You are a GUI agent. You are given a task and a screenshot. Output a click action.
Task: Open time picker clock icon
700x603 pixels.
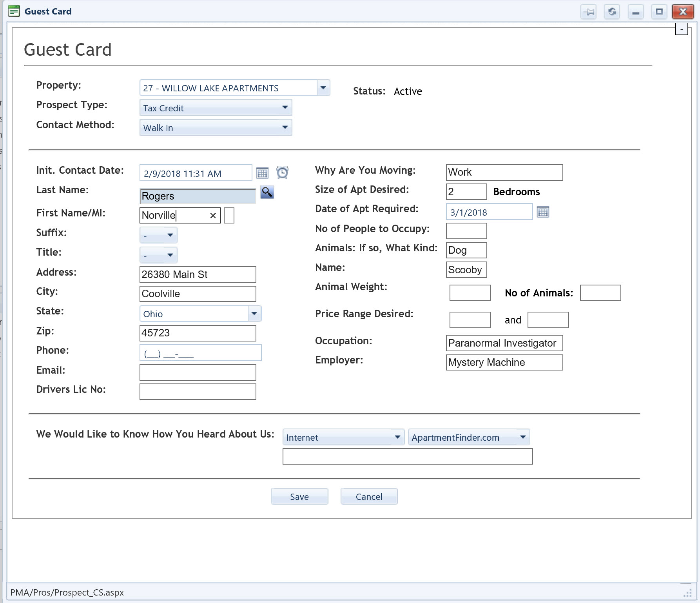pyautogui.click(x=282, y=173)
